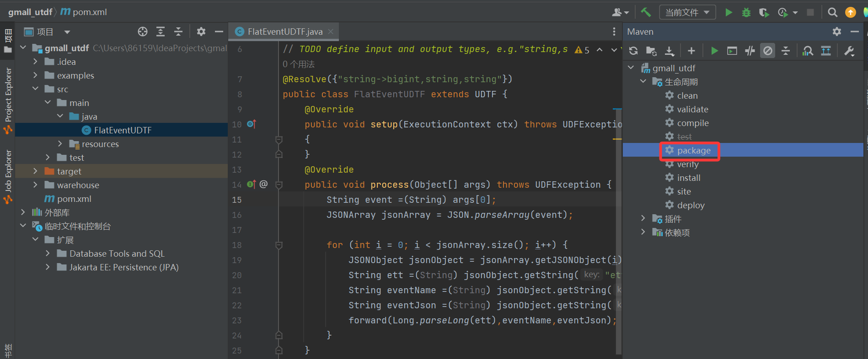
Task: Click gmall_utdf in breadcrumb bar
Action: click(30, 12)
